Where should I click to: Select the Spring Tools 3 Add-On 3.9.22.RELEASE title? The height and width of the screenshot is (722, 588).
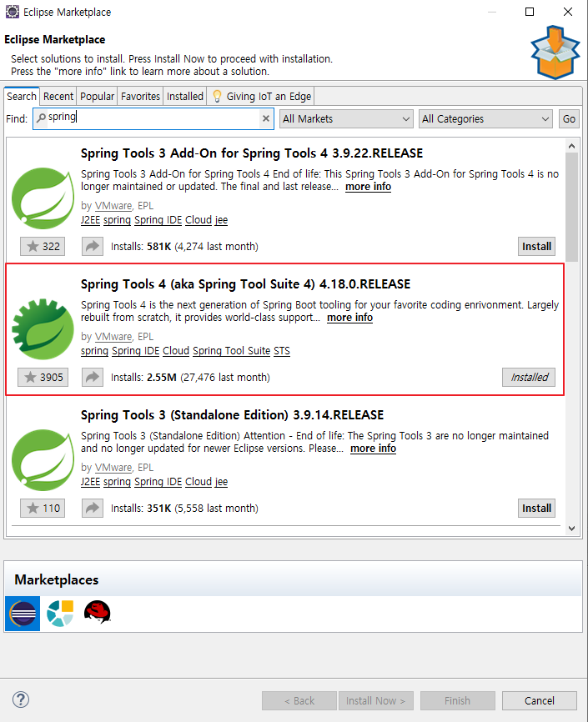click(252, 153)
